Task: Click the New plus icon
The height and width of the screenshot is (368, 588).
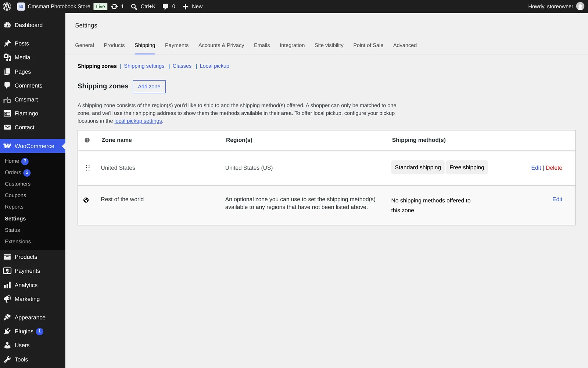Action: (x=186, y=7)
